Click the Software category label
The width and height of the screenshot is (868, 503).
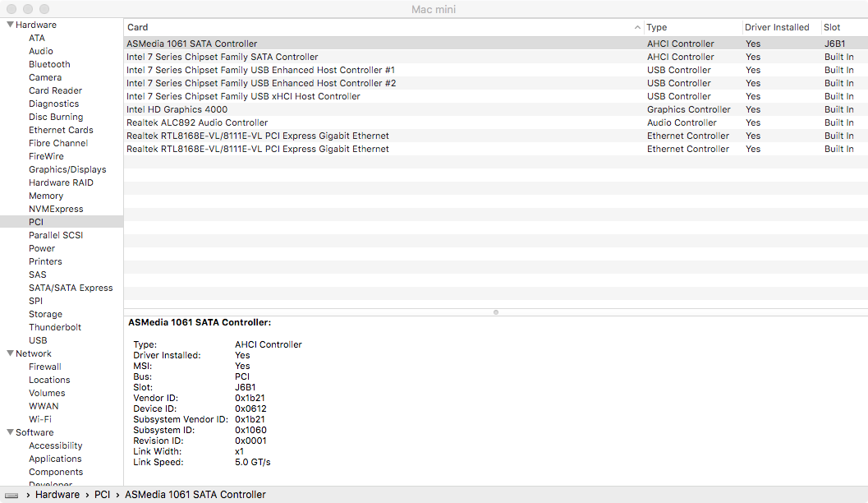34,432
